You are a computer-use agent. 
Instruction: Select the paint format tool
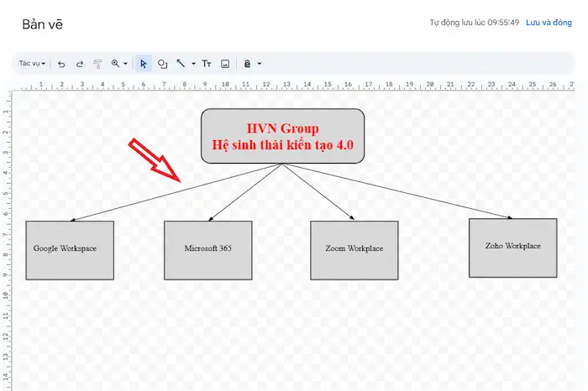pyautogui.click(x=97, y=64)
